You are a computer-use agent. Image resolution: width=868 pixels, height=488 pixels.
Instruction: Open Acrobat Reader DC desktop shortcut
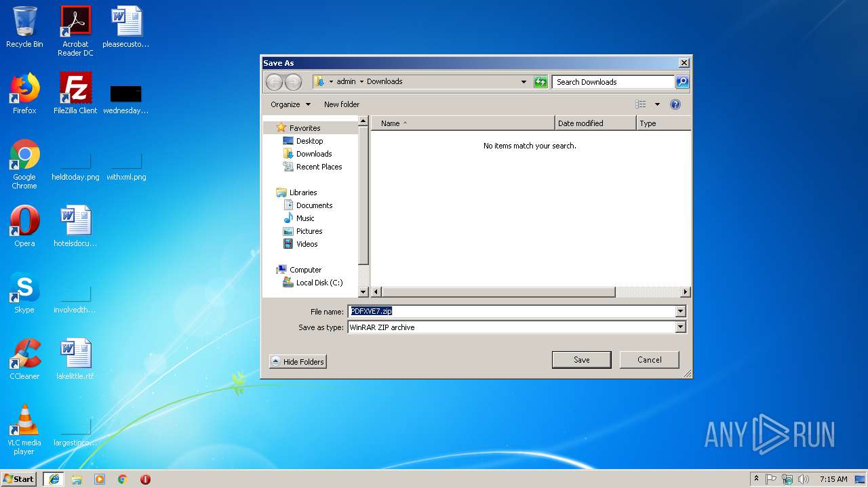75,30
